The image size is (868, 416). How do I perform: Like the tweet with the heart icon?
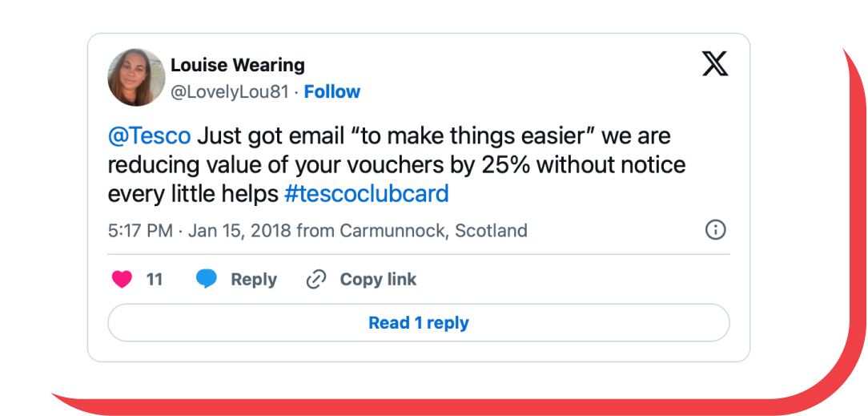[x=122, y=279]
